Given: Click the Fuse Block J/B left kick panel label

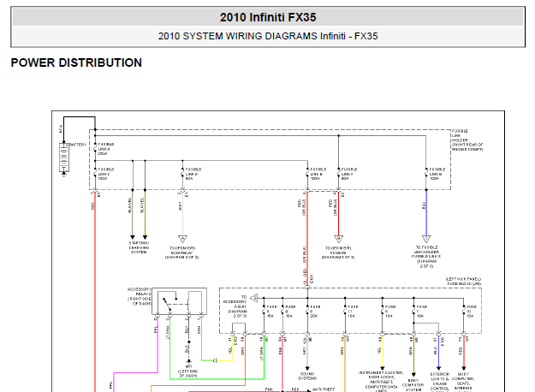Looking at the screenshot, I should [x=464, y=282].
